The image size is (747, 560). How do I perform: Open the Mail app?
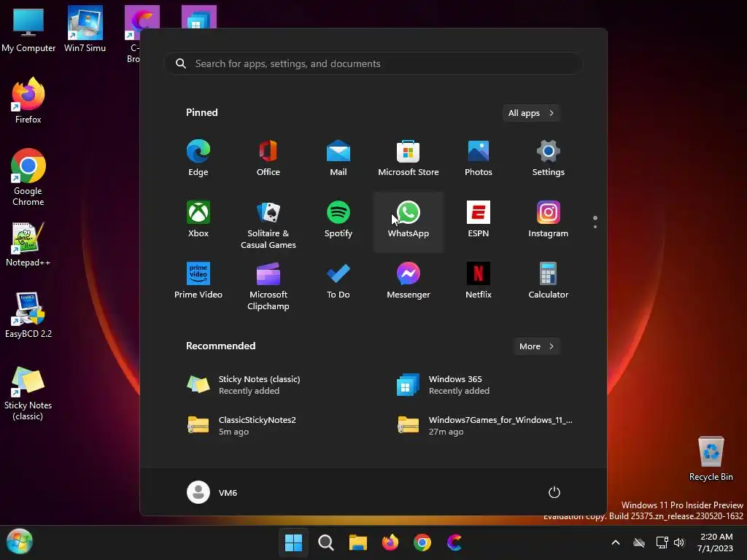pos(338,158)
